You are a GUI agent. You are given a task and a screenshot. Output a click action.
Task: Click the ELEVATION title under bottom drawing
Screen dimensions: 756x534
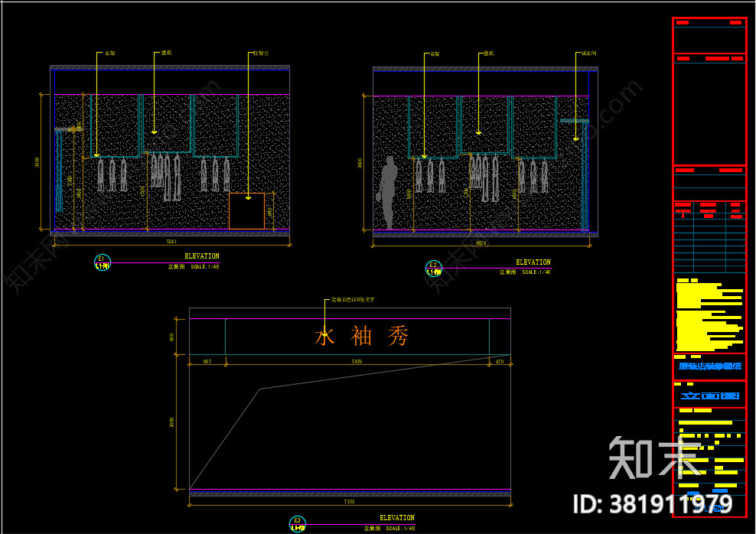tap(397, 518)
